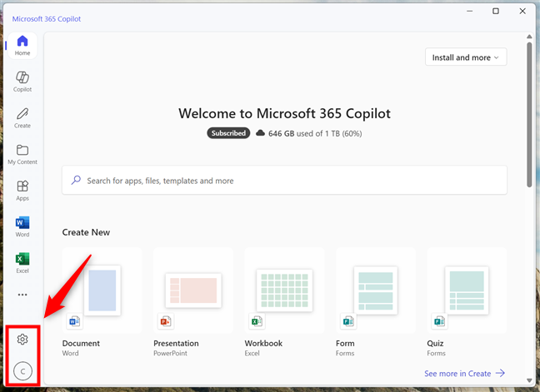Screen dimensions: 540x392
Task: Click the Welcome to Microsoft 365 Copilot heading
Action: coord(284,113)
